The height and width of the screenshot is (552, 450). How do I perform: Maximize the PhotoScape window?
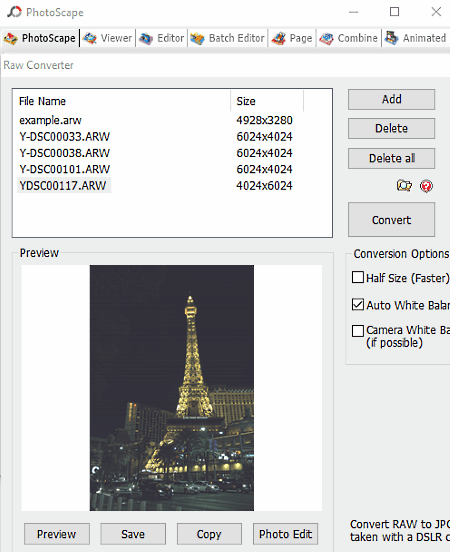(395, 12)
